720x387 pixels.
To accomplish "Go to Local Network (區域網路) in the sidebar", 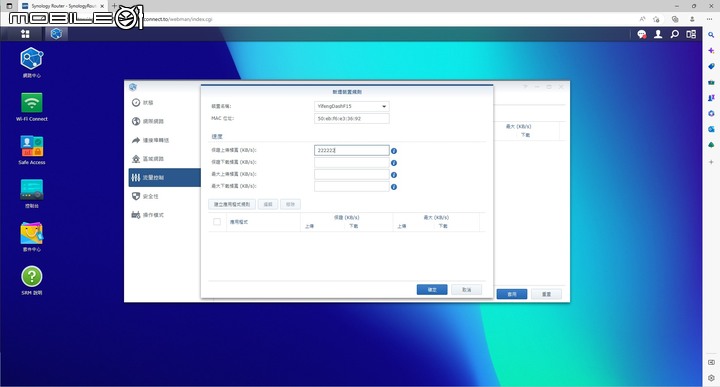I will (163, 159).
